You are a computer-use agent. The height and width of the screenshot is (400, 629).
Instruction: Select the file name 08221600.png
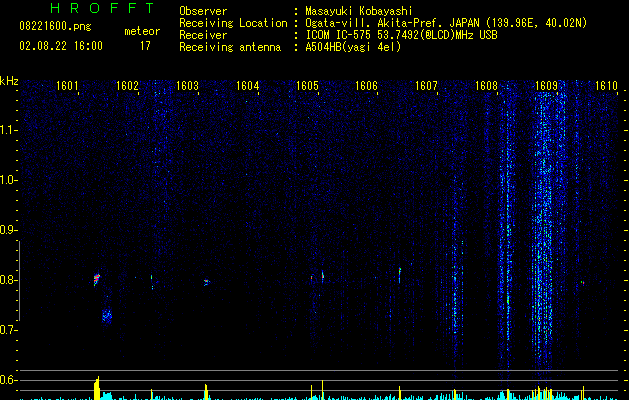[x=55, y=27]
